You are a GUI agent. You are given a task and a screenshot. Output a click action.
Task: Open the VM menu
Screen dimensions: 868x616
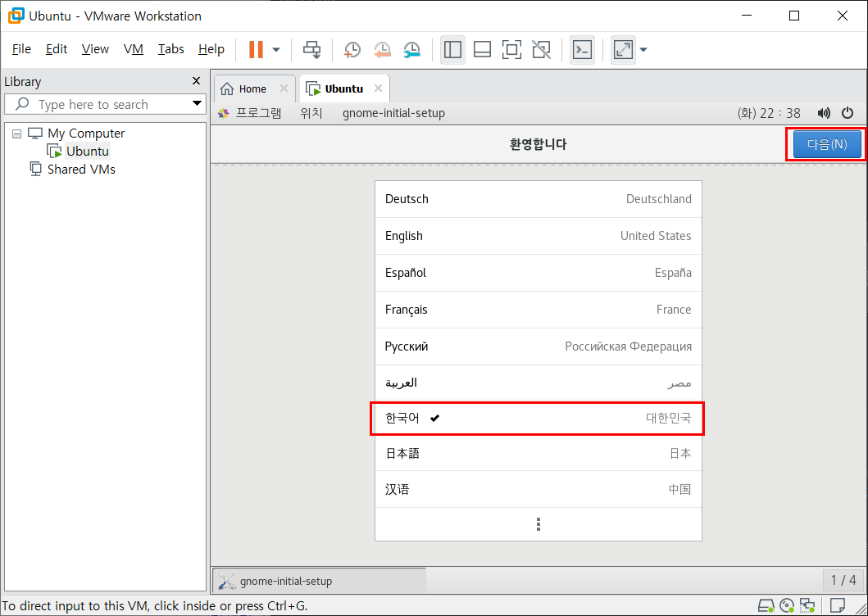pos(134,49)
